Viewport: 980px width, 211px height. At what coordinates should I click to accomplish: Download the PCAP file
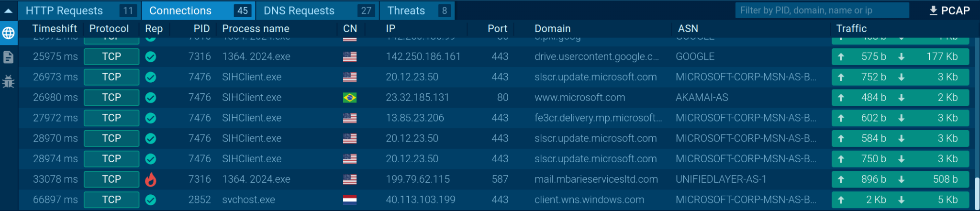[x=949, y=11]
